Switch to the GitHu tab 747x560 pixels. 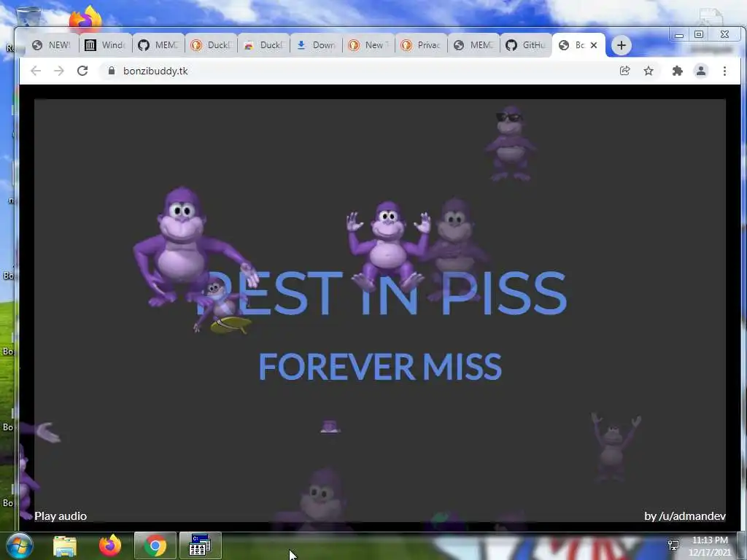click(x=526, y=45)
